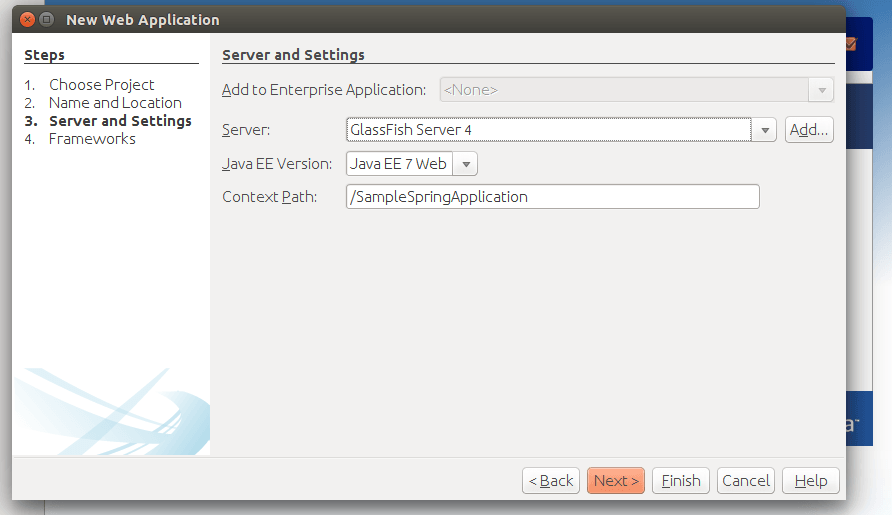Viewport: 892px width, 515px height.
Task: Proceed by clicking Next
Action: point(616,481)
